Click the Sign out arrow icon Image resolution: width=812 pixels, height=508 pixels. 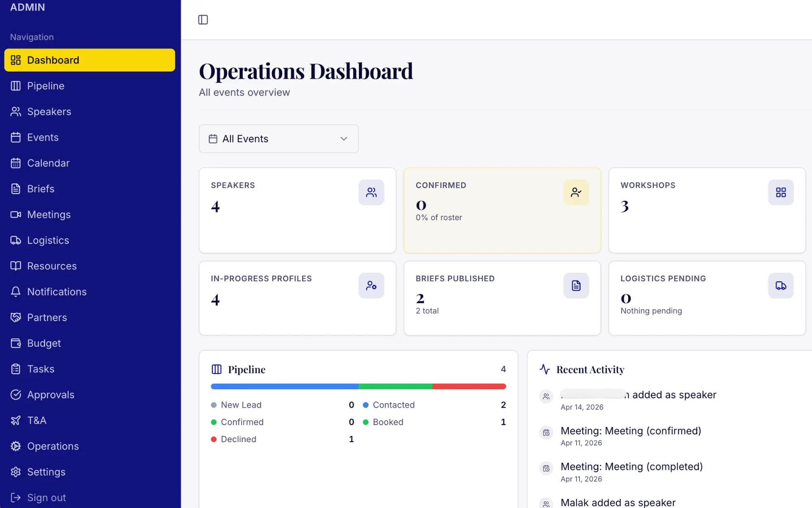coord(15,497)
